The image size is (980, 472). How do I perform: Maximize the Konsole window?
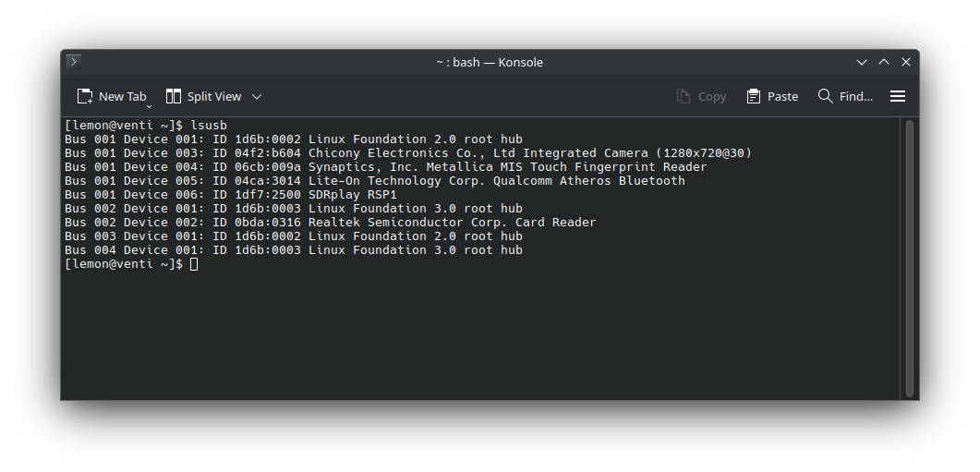pyautogui.click(x=884, y=62)
